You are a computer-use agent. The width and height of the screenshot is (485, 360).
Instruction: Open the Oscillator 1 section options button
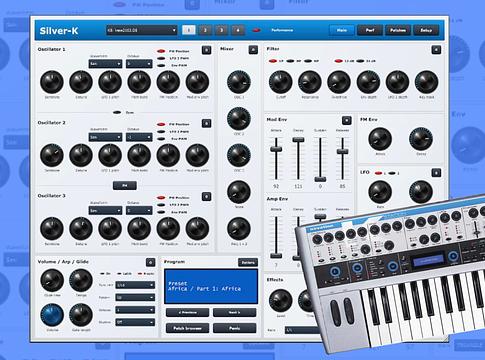(x=206, y=50)
